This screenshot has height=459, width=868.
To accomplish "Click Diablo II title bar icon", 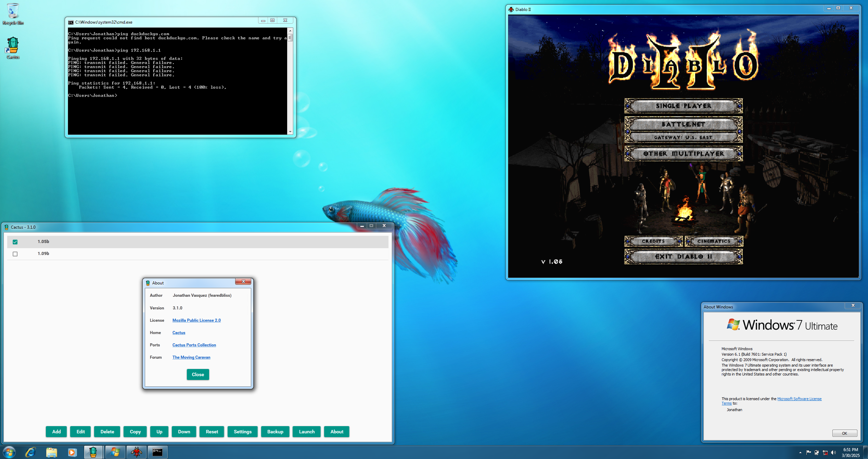I will point(511,10).
